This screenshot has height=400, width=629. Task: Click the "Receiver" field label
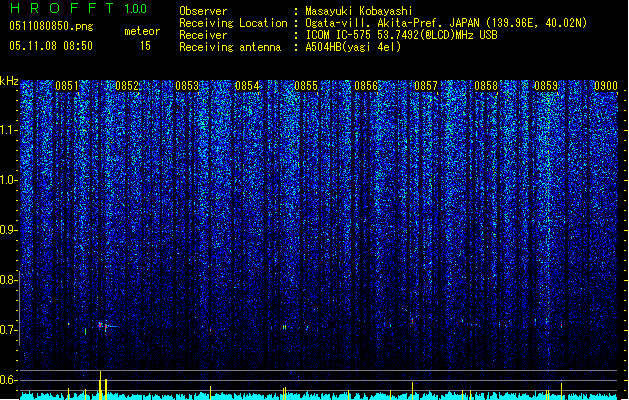pos(203,35)
